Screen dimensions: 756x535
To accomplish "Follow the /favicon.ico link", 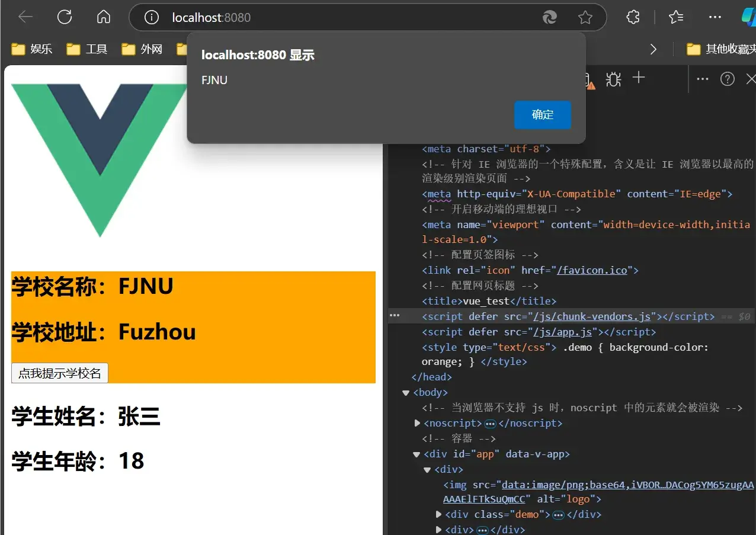I will (x=591, y=270).
